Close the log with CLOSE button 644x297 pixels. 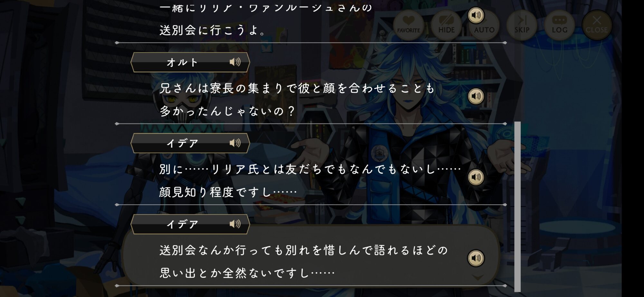pyautogui.click(x=597, y=25)
